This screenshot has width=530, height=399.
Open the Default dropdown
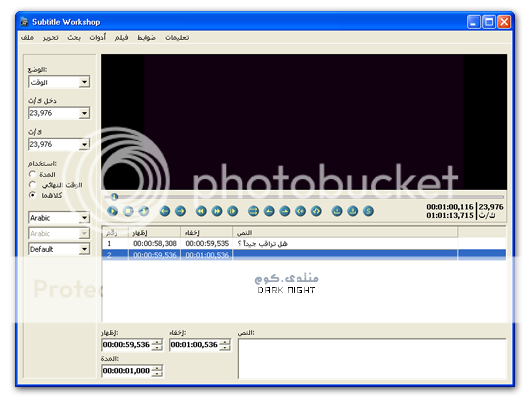tap(84, 249)
